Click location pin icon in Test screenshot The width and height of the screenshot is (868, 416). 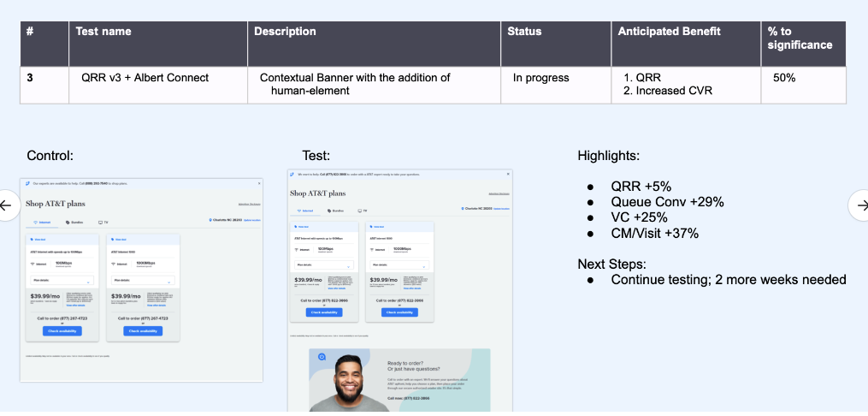[463, 209]
